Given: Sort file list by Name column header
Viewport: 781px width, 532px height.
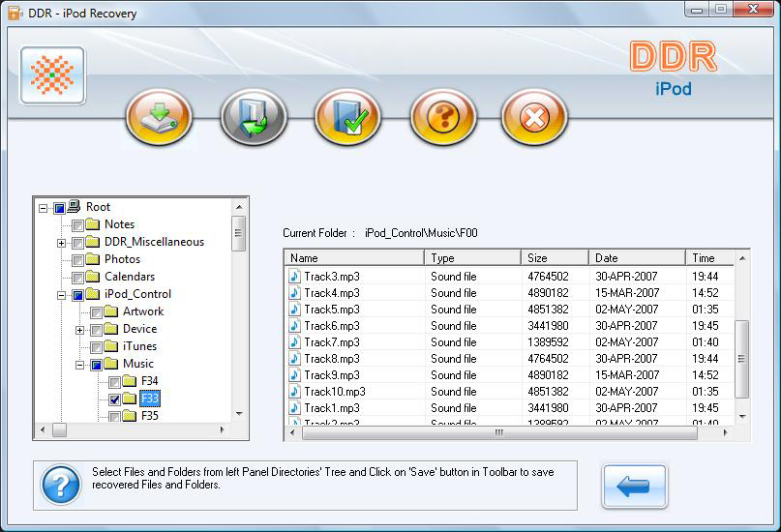Looking at the screenshot, I should point(354,258).
